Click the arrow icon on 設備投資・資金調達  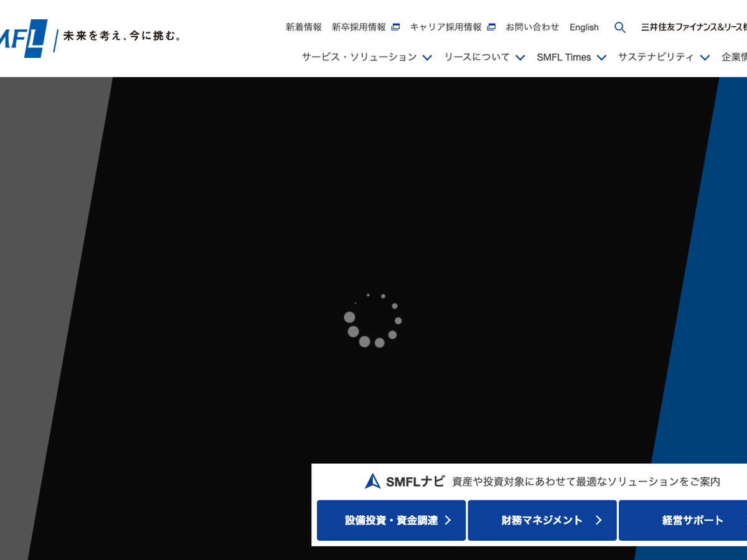coord(448,520)
